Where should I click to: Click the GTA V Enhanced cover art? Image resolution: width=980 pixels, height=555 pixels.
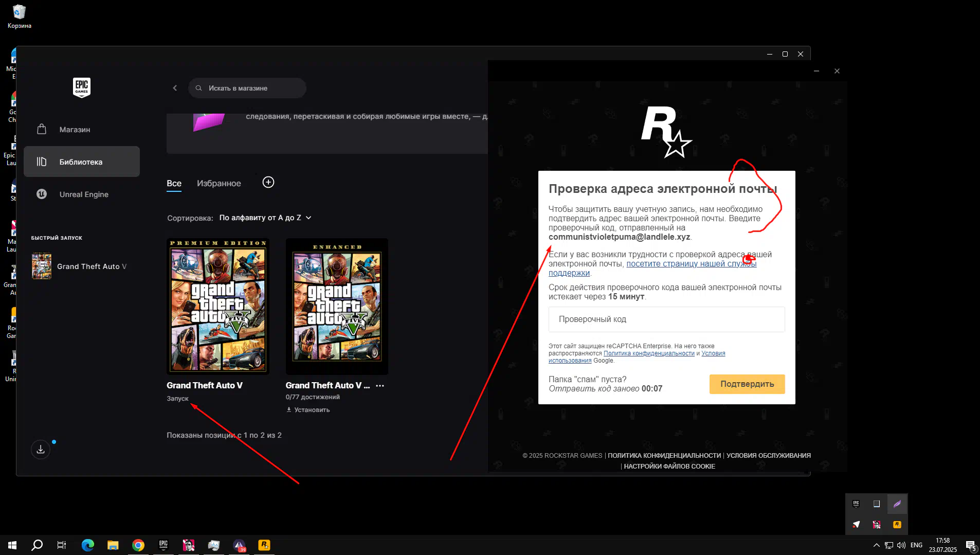337,306
